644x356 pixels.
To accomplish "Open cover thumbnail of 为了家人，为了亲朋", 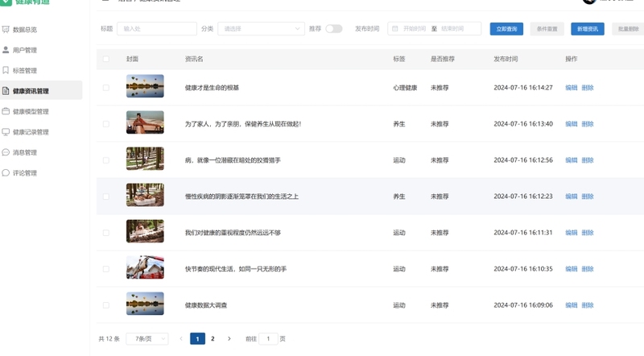I will coord(145,122).
